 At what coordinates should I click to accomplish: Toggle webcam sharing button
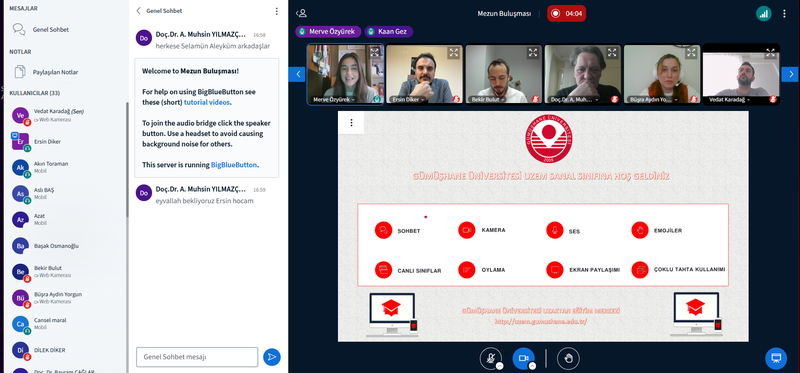click(x=523, y=359)
